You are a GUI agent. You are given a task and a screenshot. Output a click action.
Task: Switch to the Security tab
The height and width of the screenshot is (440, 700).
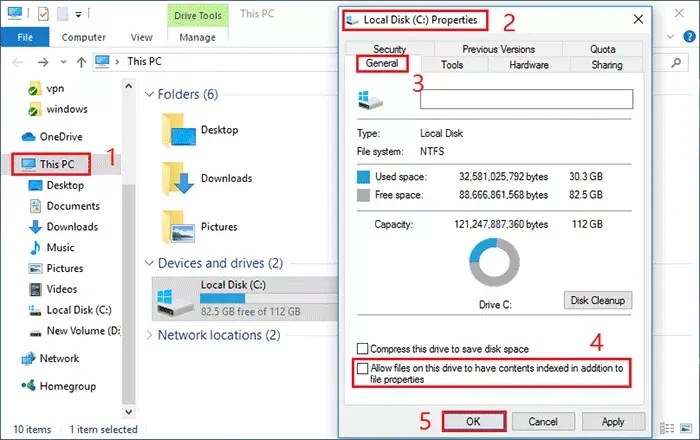[390, 49]
